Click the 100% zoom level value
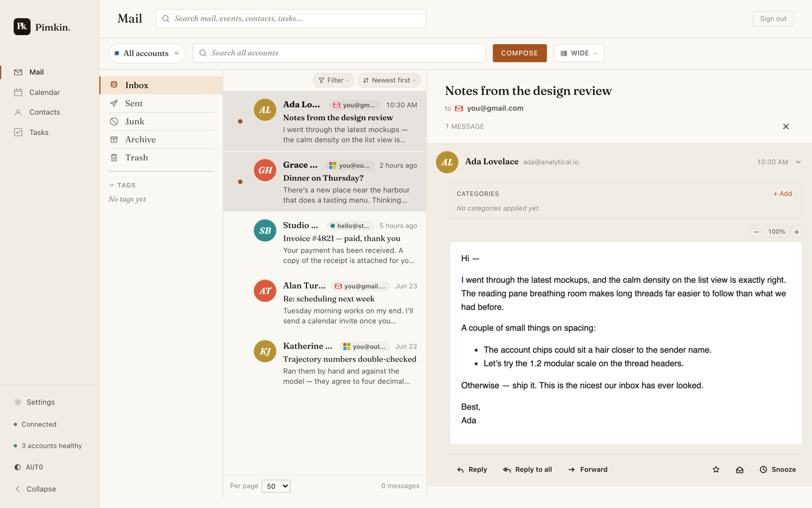 click(x=776, y=232)
